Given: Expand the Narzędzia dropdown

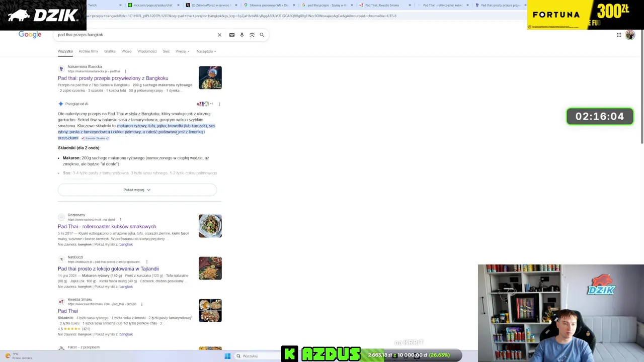Looking at the screenshot, I should tap(206, 51).
